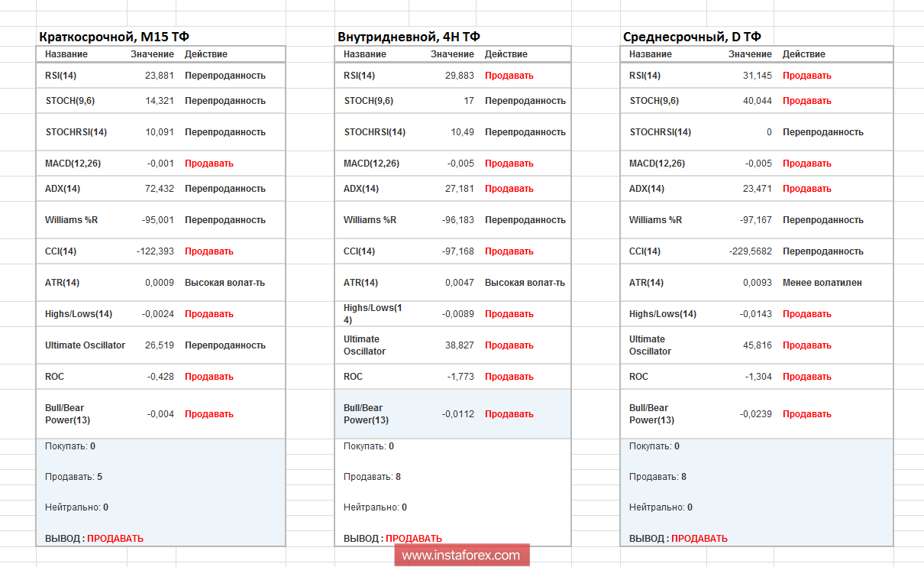This screenshot has width=924, height=567.
Task: Select the STOCHRSI value 0 in D table
Action: [769, 132]
